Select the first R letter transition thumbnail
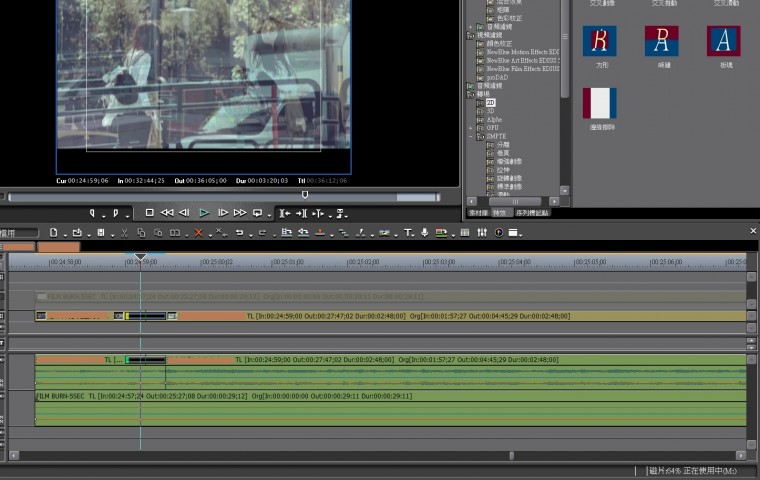This screenshot has width=760, height=480. [599, 41]
